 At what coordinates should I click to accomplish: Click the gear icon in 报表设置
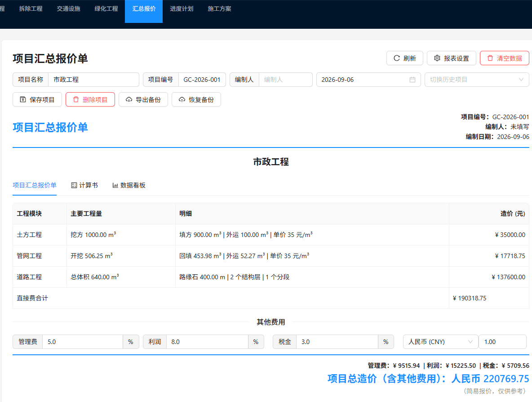(437, 58)
